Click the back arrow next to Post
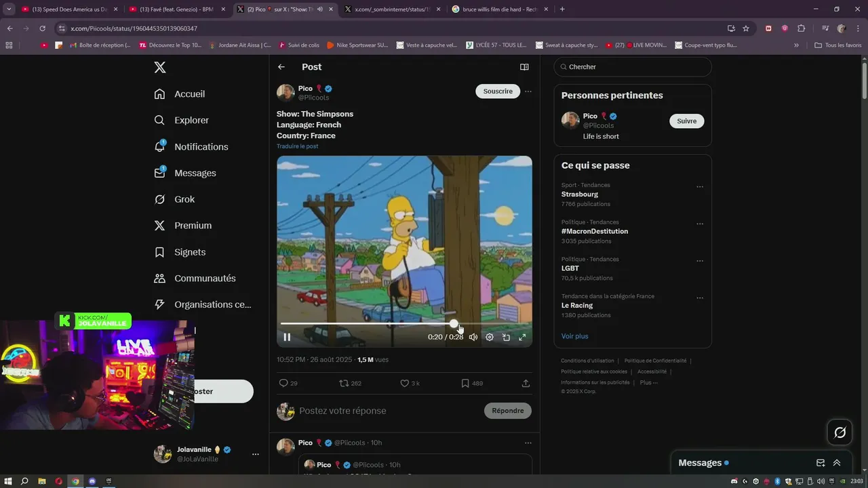Image resolution: width=868 pixels, height=488 pixels. 281,67
